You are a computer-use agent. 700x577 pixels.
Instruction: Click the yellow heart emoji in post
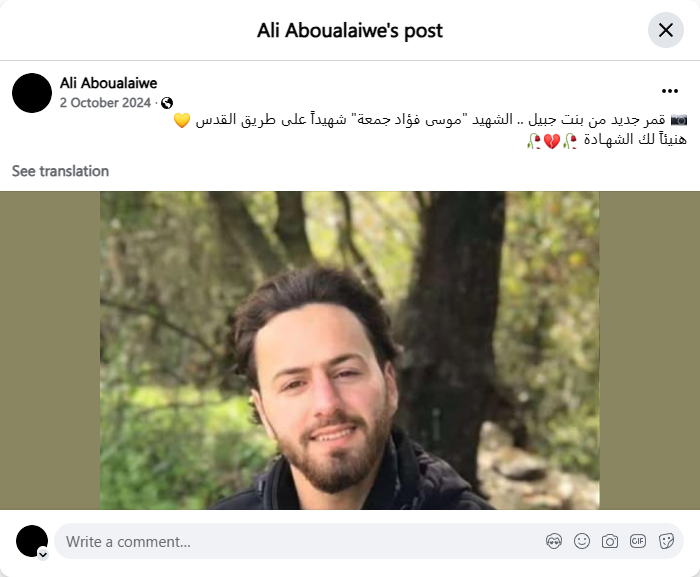(x=182, y=120)
